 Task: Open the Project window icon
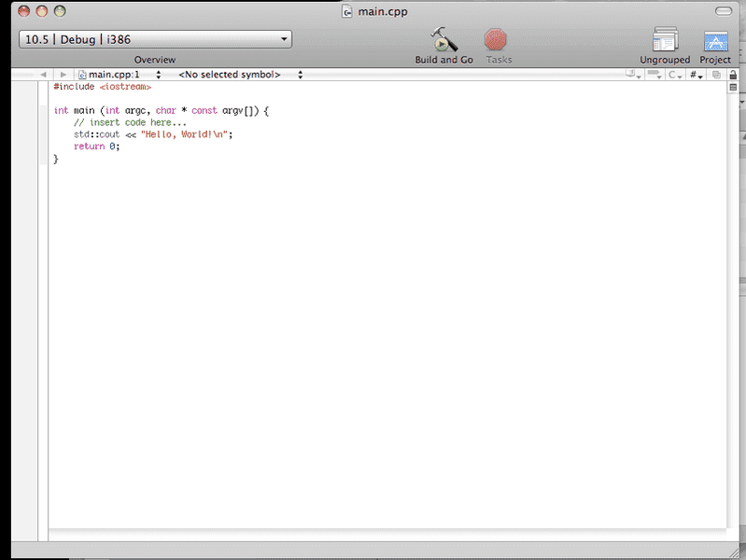pos(715,40)
